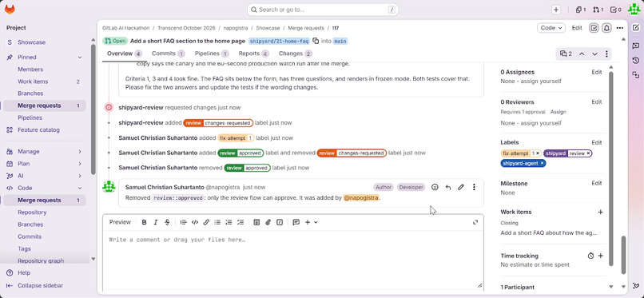Open the Pipelines tab
The height and width of the screenshot is (298, 644).
point(212,54)
